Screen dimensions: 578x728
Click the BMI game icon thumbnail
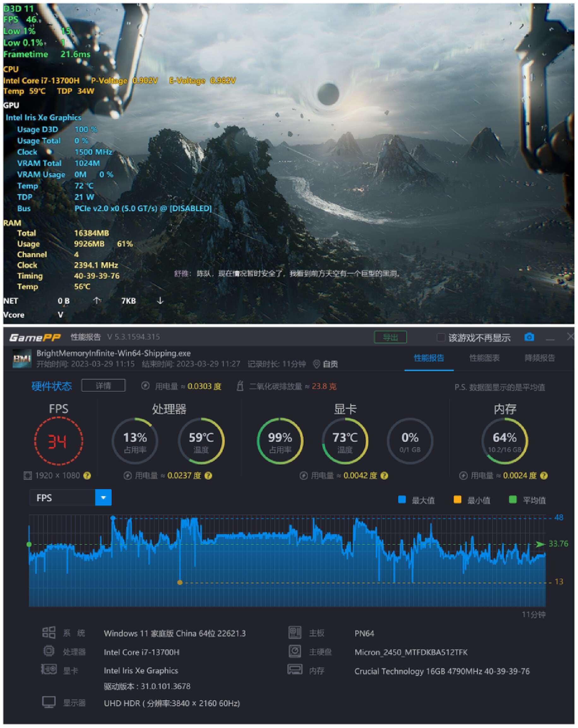point(22,358)
